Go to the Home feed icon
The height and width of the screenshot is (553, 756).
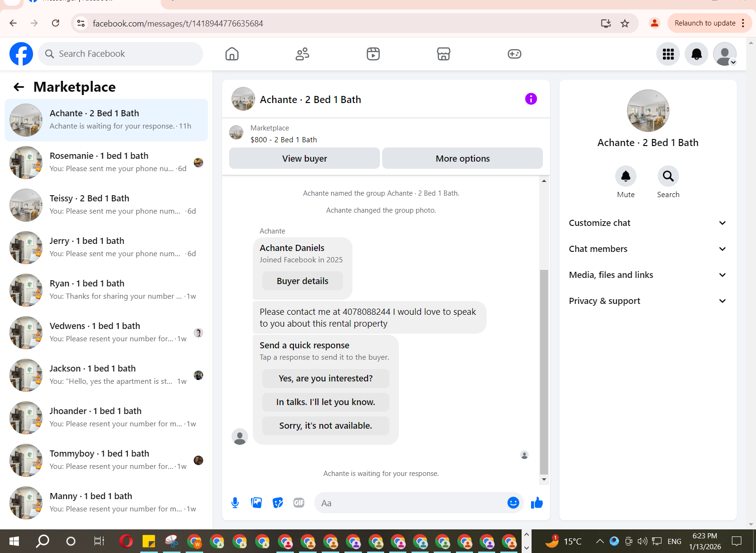[x=232, y=54]
